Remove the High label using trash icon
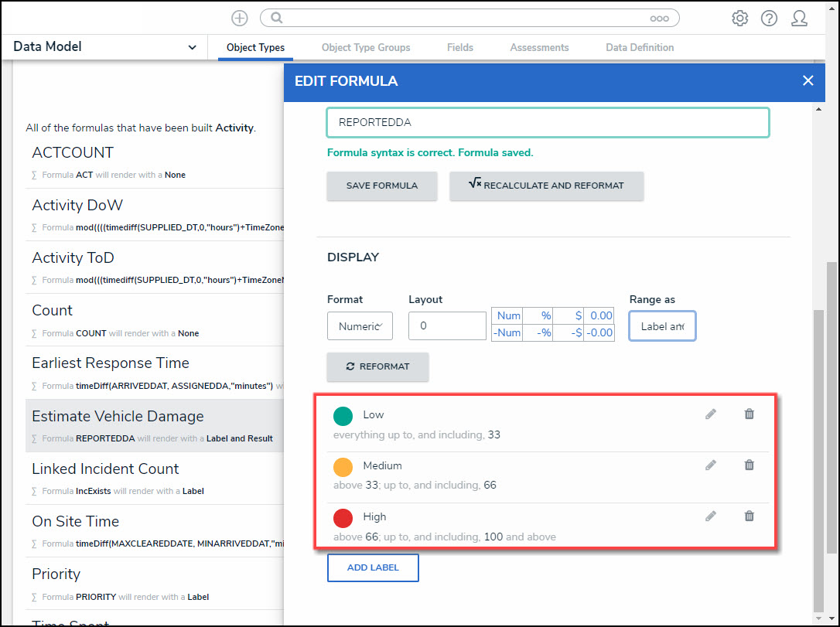This screenshot has height=627, width=840. tap(749, 516)
